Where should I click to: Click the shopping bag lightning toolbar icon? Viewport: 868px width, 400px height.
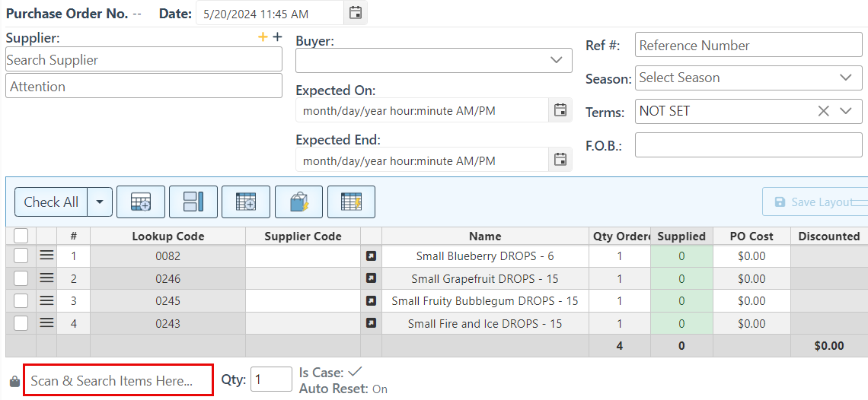[x=298, y=202]
